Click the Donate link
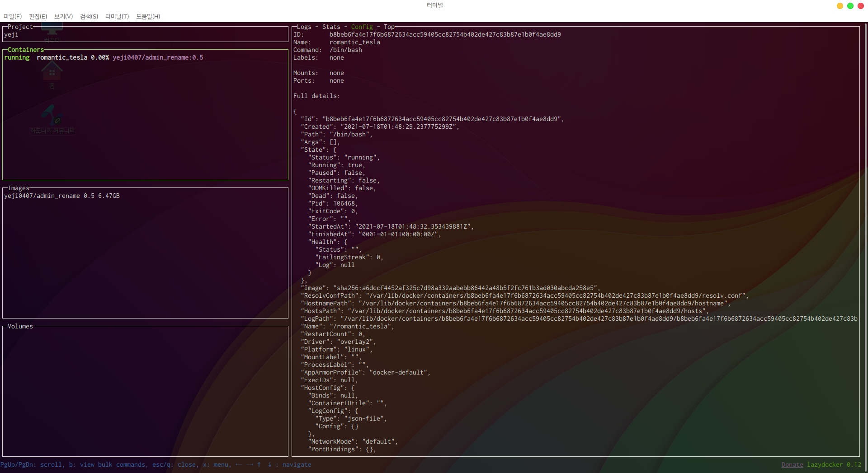Viewport: 868px width, 473px height. click(x=792, y=464)
